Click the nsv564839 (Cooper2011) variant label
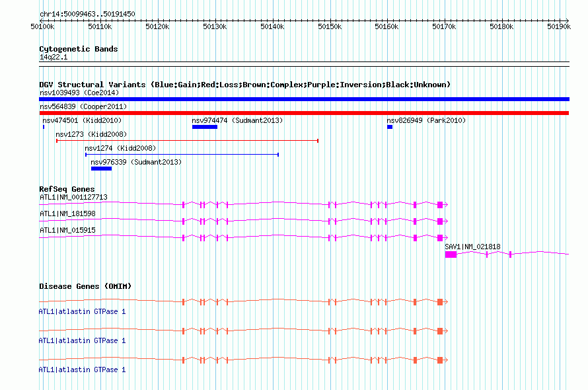 83,106
